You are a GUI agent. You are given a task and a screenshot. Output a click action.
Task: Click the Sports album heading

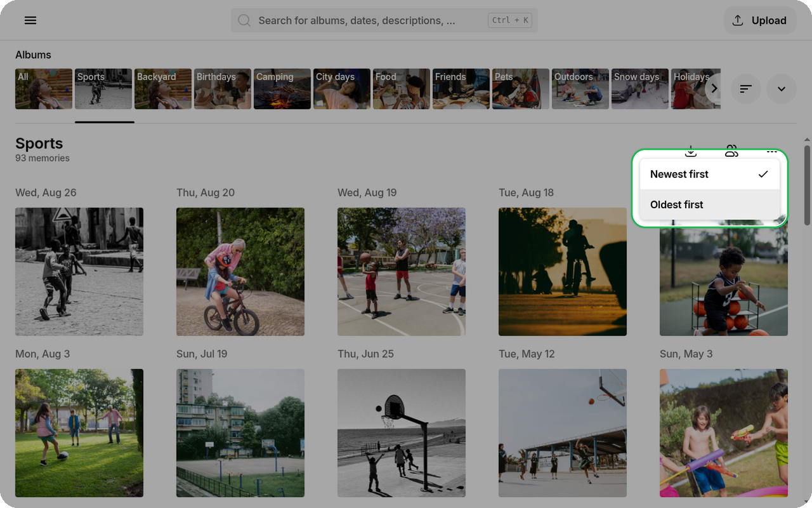(39, 144)
